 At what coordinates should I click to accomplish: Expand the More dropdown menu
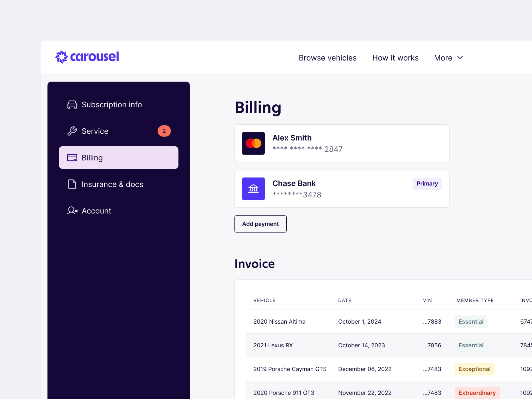pos(443,58)
